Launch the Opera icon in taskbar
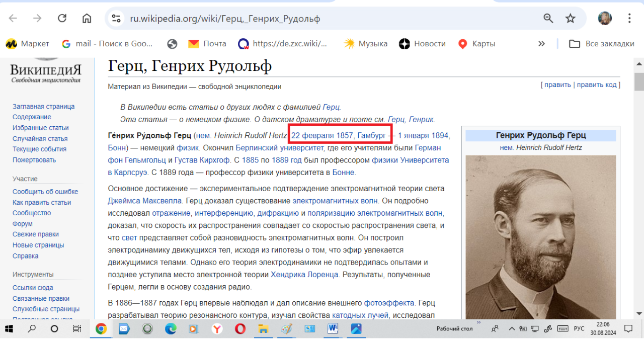Viewport: 644px width, 341px height. [240, 329]
